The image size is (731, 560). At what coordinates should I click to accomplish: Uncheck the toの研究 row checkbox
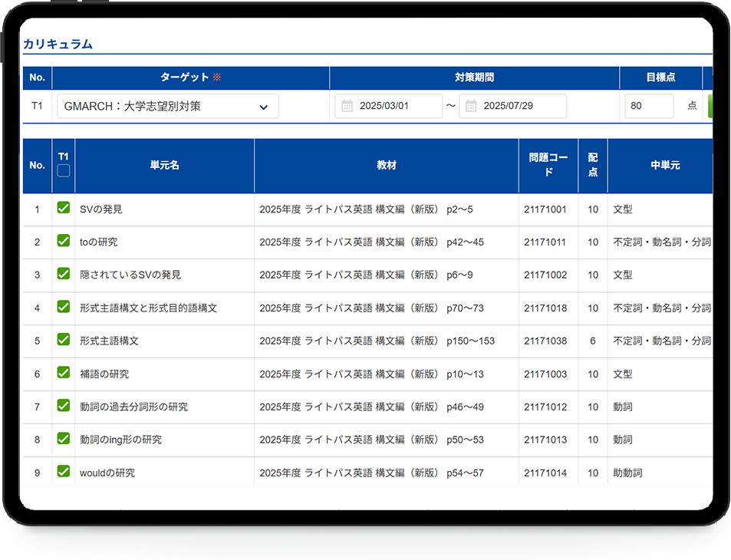(x=64, y=241)
